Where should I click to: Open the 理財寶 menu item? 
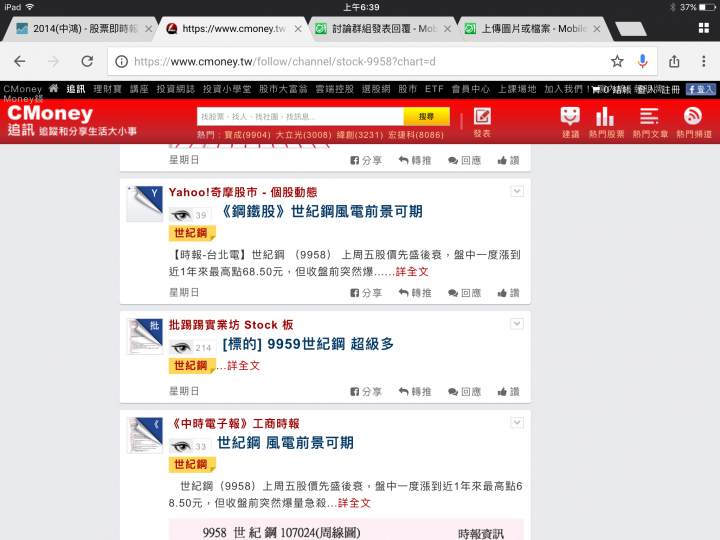[x=107, y=89]
